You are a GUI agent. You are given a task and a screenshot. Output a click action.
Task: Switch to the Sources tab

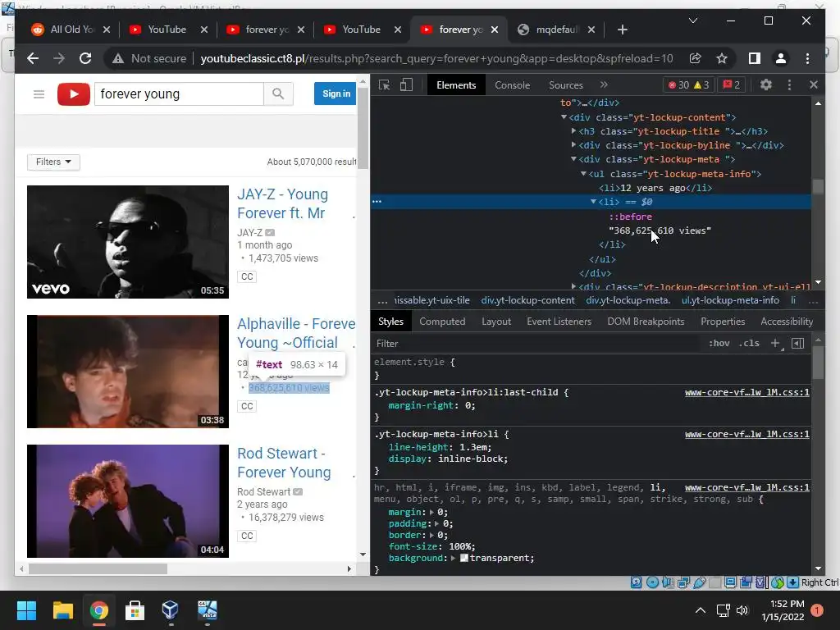(x=566, y=85)
